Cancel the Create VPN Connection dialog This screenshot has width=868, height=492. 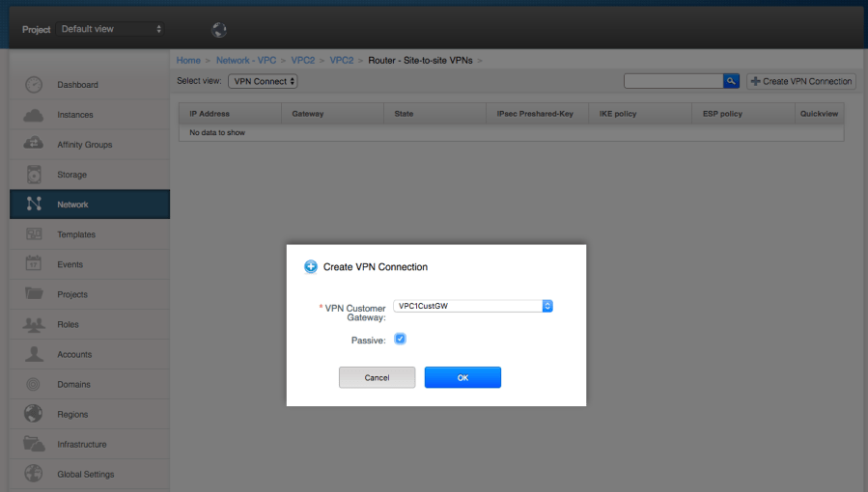(377, 377)
